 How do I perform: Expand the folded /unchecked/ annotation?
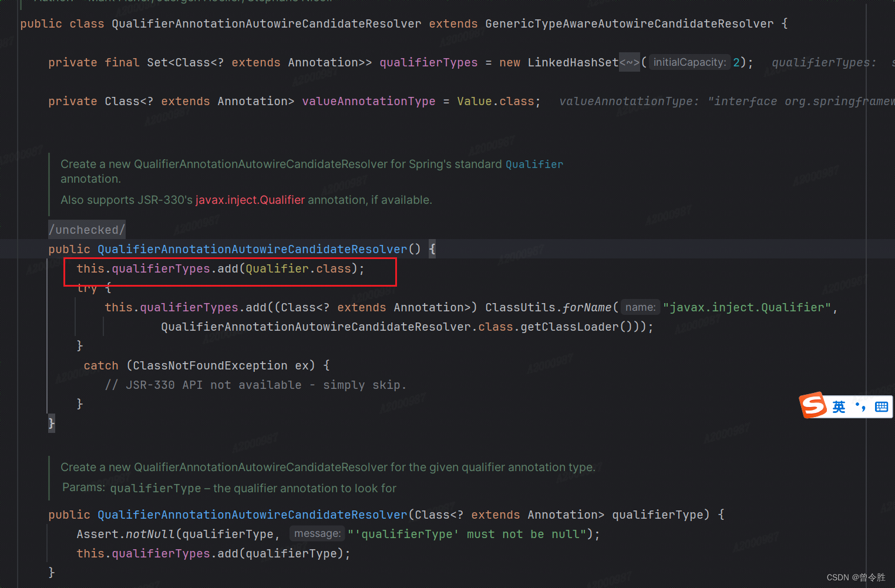point(87,230)
